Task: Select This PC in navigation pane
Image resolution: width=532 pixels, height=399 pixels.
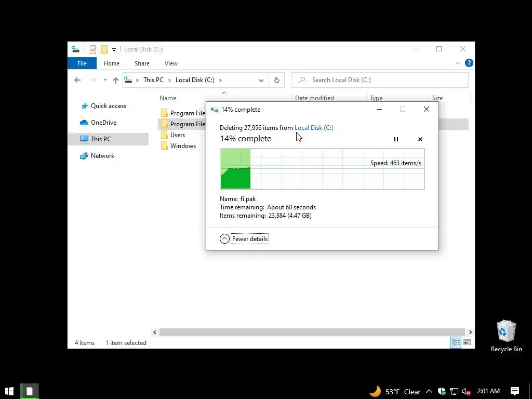Action: (x=108, y=139)
